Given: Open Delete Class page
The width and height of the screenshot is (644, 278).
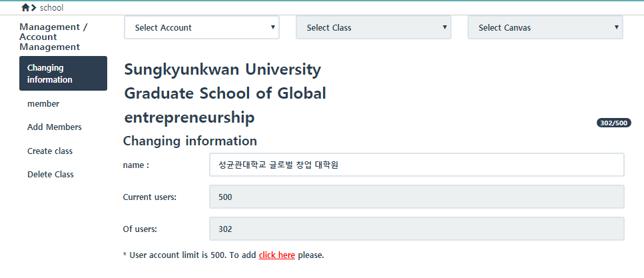Looking at the screenshot, I should 51,175.
